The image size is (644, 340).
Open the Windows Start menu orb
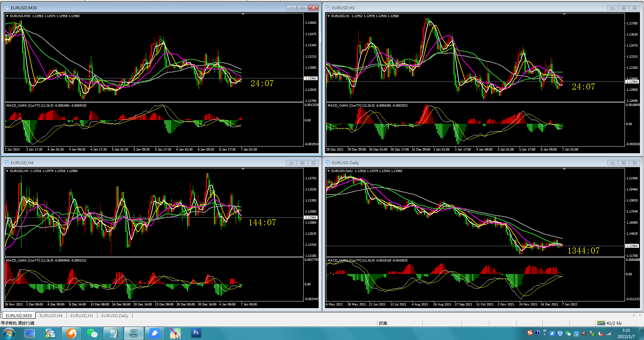point(9,333)
